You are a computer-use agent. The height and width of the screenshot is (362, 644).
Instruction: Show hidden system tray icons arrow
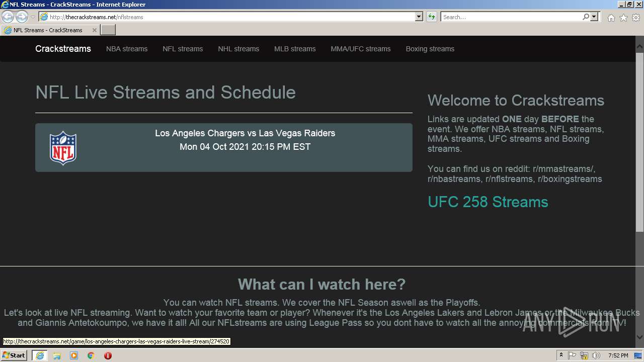coord(561,355)
